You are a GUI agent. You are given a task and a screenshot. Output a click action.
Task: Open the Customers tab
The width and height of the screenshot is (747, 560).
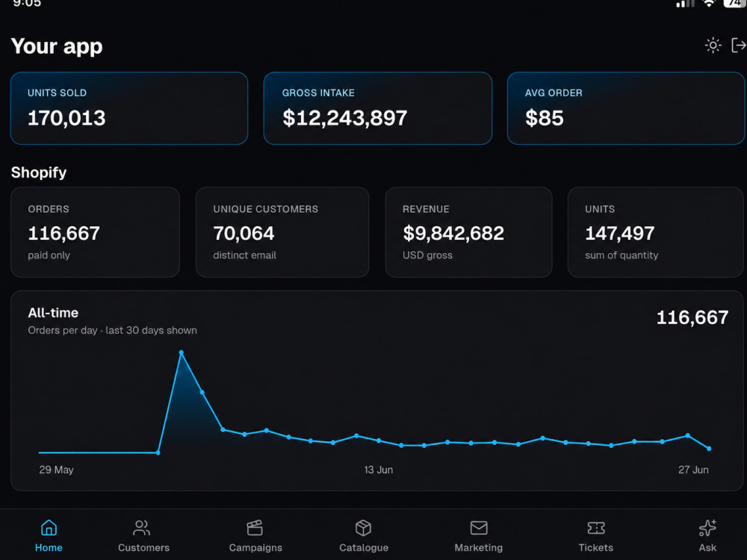pos(143,535)
